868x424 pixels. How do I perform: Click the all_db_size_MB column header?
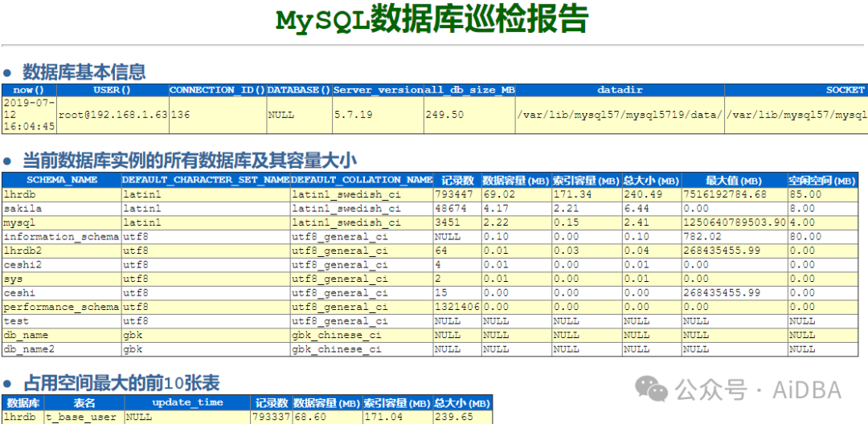click(x=469, y=90)
